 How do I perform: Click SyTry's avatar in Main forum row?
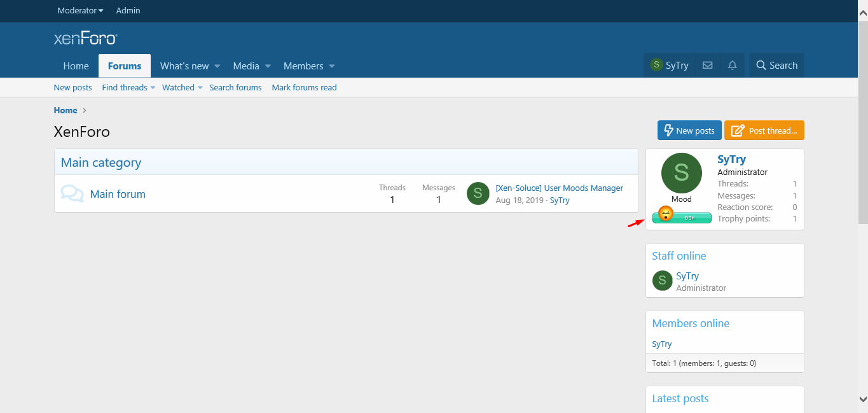(x=478, y=193)
